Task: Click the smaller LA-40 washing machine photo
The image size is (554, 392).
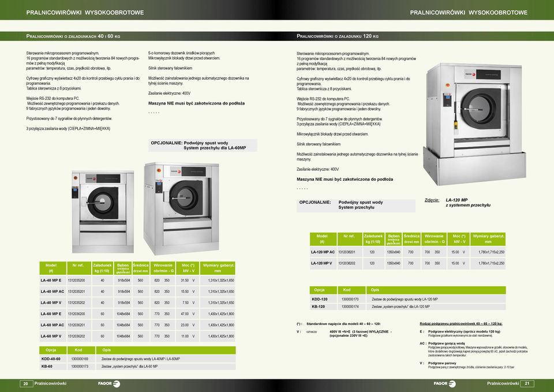Action: click(x=103, y=211)
